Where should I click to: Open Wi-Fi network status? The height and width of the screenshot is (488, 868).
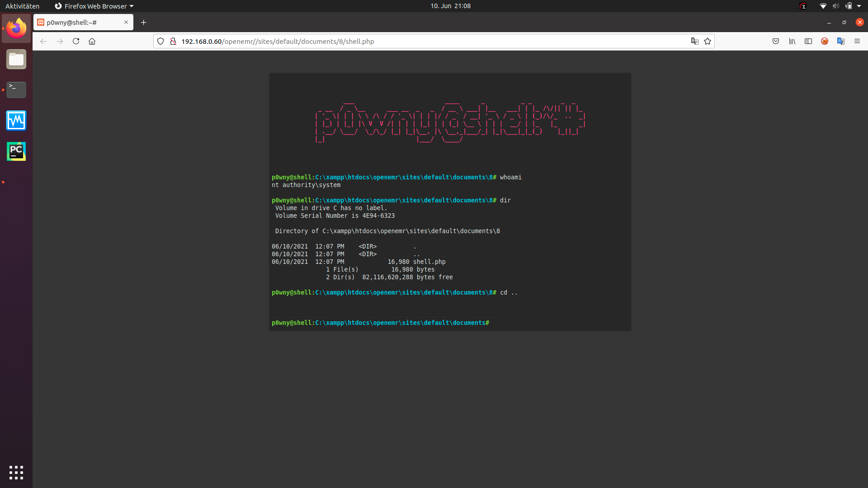click(823, 6)
